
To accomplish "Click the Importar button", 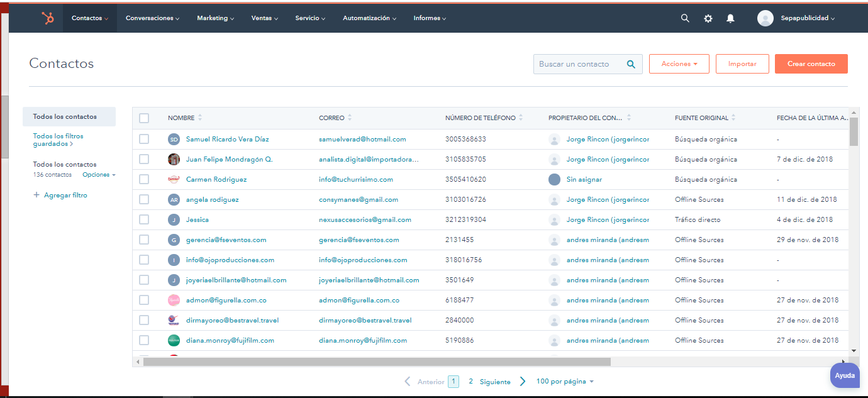I will tap(742, 64).
